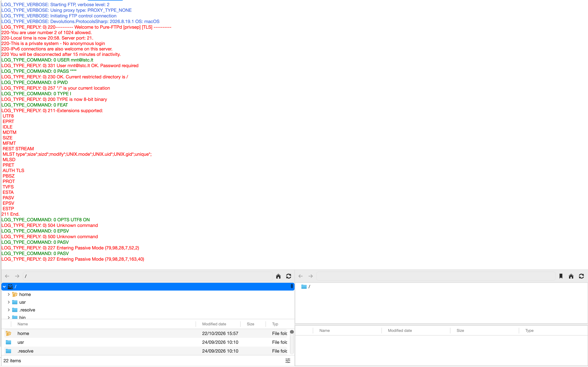This screenshot has height=367, width=588.
Task: Click the 'OPTS UTF8 ON' log line
Action: coord(46,220)
